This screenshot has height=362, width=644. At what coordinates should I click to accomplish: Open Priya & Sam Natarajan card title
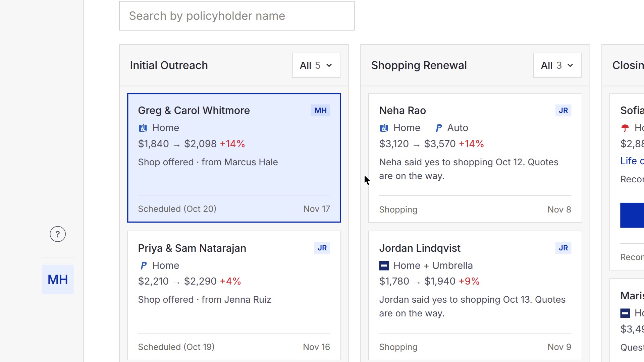click(192, 248)
